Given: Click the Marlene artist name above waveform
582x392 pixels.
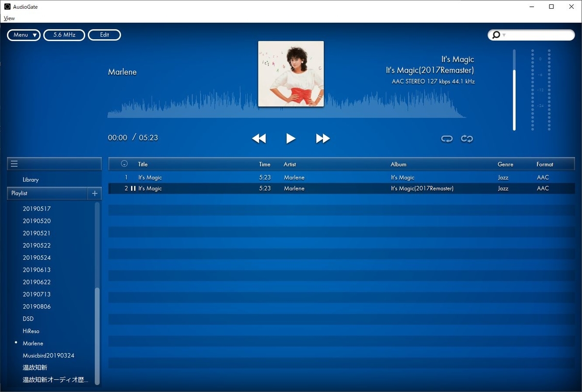Looking at the screenshot, I should pyautogui.click(x=122, y=72).
